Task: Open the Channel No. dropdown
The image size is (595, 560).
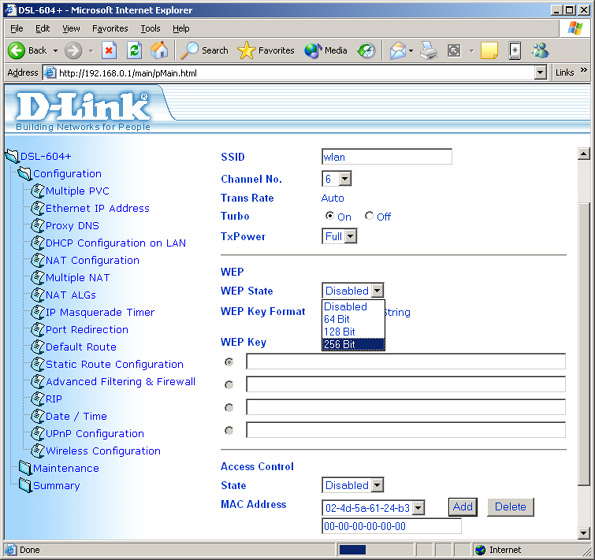Action: pyautogui.click(x=345, y=179)
